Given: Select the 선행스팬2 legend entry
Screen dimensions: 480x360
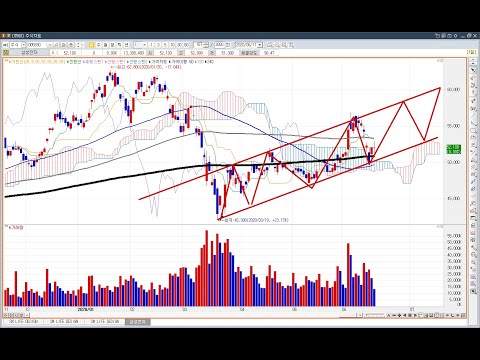Looking at the screenshot, I should coord(137,62).
